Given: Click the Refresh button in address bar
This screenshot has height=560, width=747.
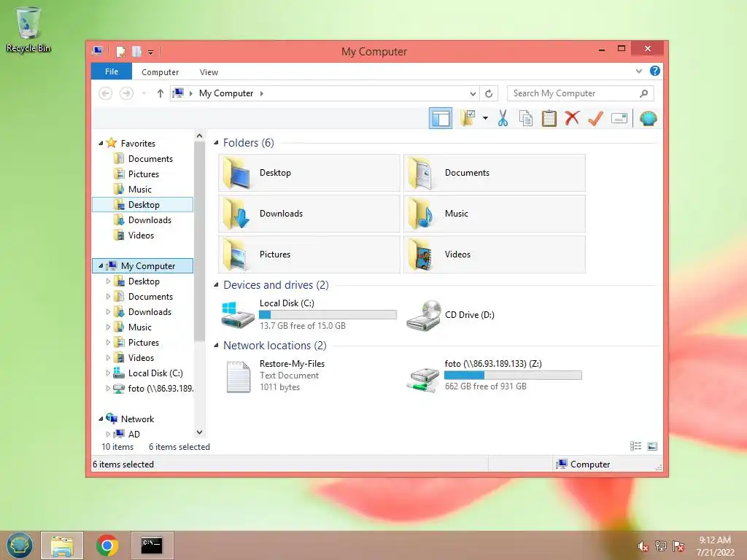Looking at the screenshot, I should (x=489, y=93).
